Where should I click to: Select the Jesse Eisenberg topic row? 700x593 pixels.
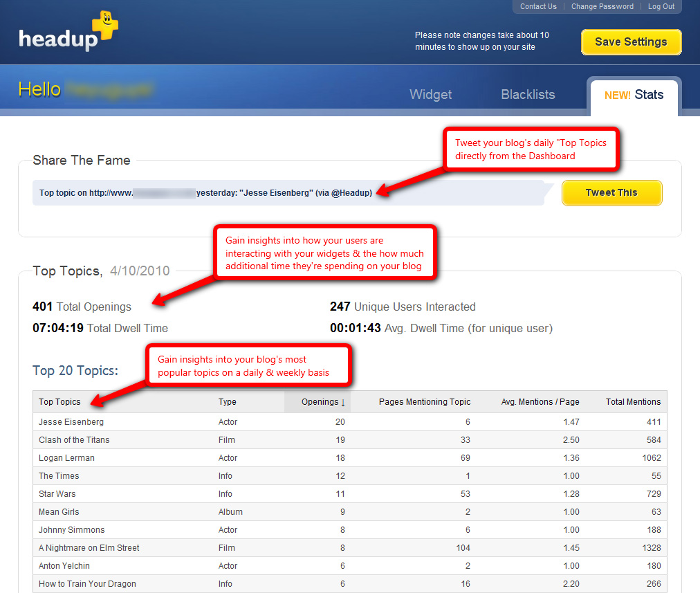point(349,422)
